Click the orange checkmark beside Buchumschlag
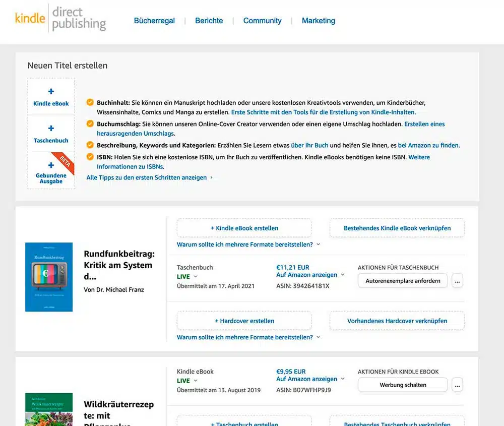The image size is (504, 426). pos(90,124)
